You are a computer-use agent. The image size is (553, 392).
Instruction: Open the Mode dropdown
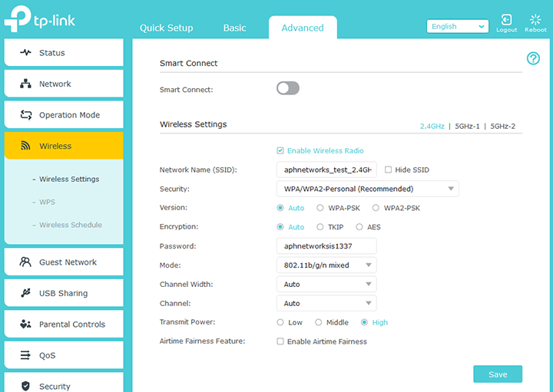pos(326,265)
